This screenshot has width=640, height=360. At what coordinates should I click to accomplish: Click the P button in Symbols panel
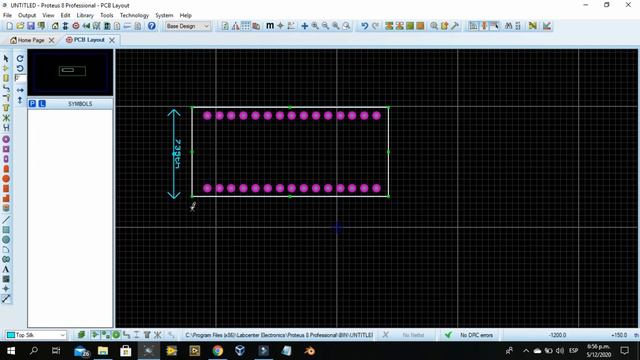click(x=32, y=104)
